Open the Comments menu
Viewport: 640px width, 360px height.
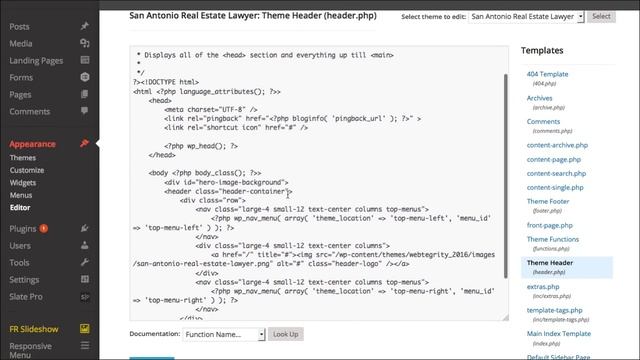coord(29,111)
